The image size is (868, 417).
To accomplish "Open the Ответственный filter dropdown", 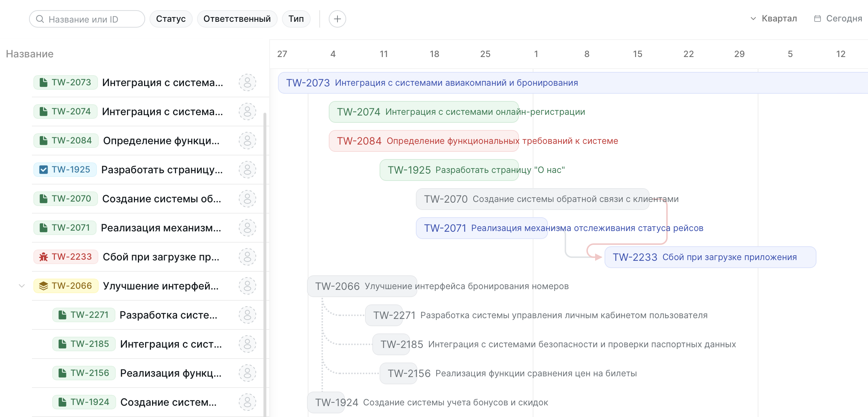I will 237,19.
